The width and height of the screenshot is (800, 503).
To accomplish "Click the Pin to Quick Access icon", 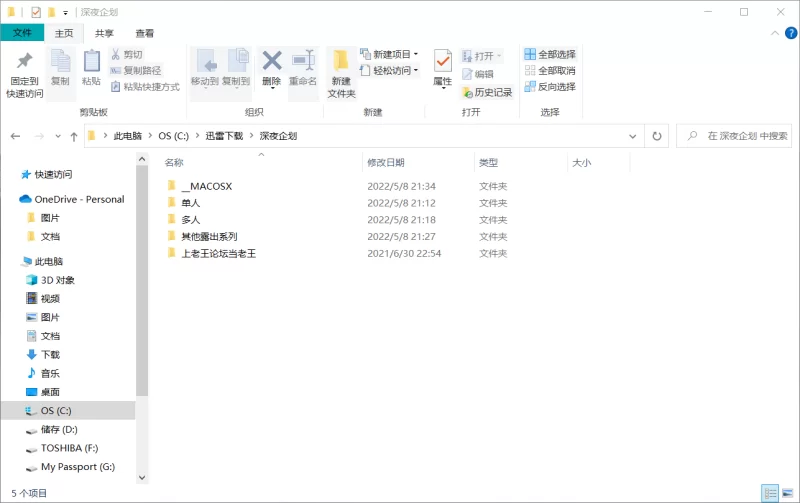I will (x=24, y=63).
